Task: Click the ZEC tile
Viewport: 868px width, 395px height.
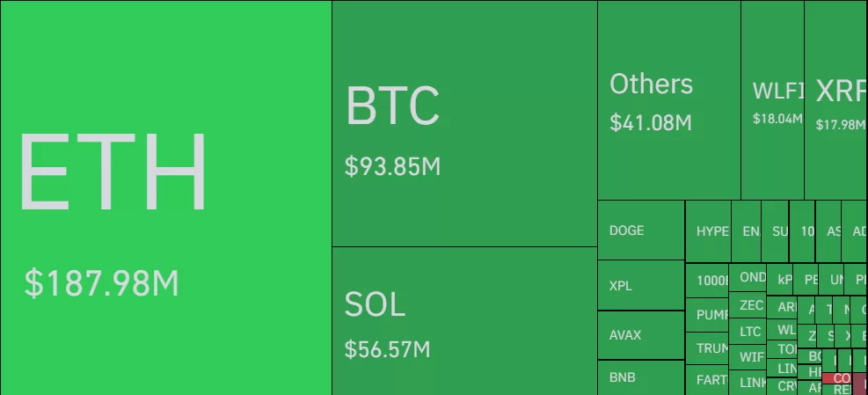Action: 751,306
